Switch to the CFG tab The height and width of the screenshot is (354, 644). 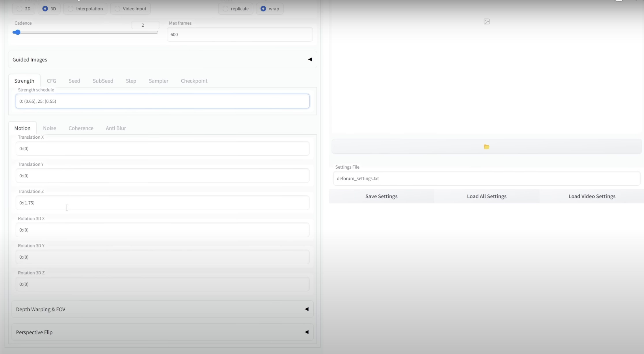[x=52, y=81]
